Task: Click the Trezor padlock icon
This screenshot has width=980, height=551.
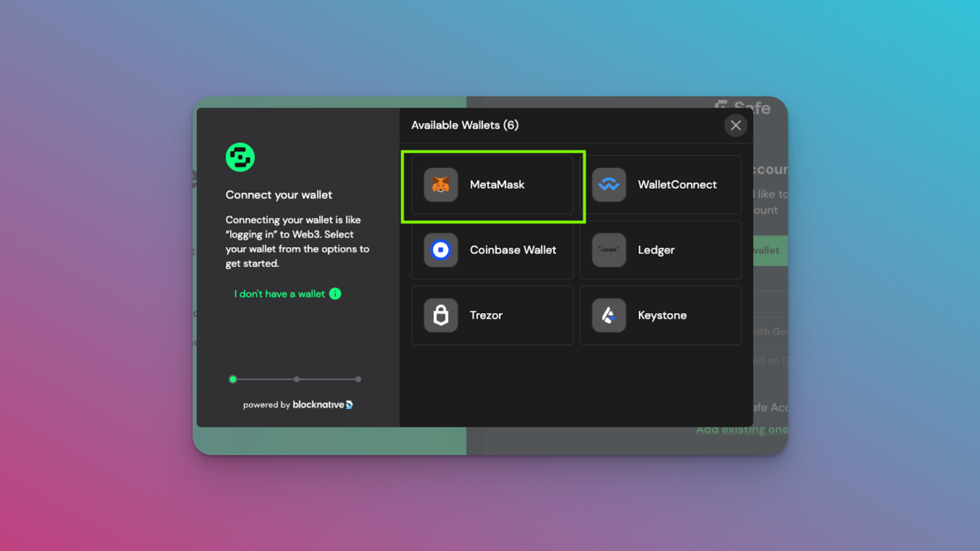Action: (x=441, y=315)
